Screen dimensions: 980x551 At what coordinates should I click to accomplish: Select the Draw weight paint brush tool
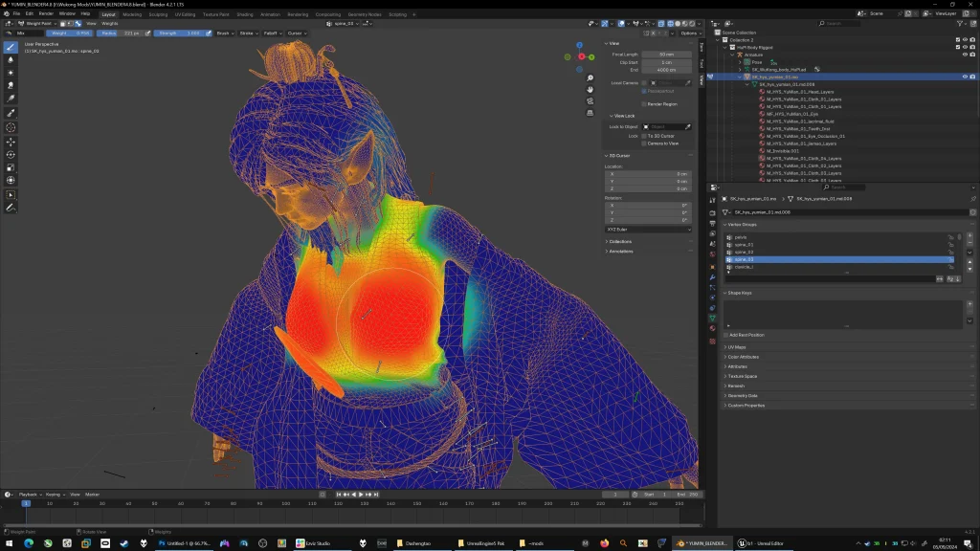[x=11, y=47]
